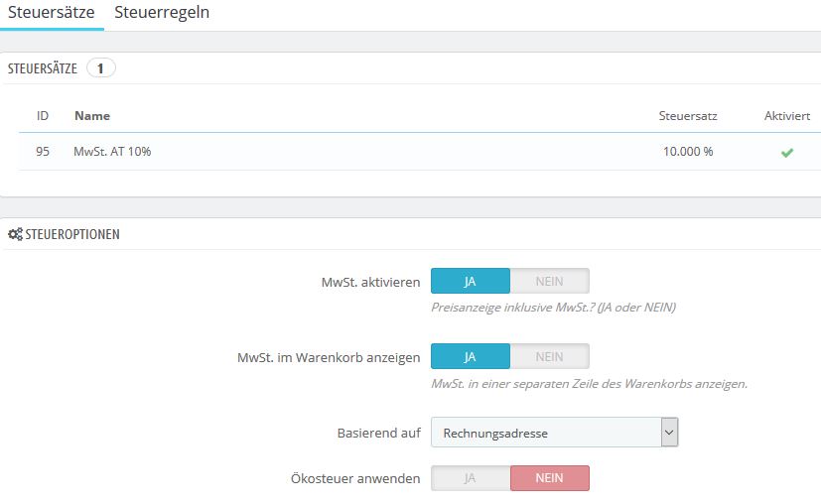The width and height of the screenshot is (821, 504).
Task: Click the Steuersätze count badge
Action: 101,68
